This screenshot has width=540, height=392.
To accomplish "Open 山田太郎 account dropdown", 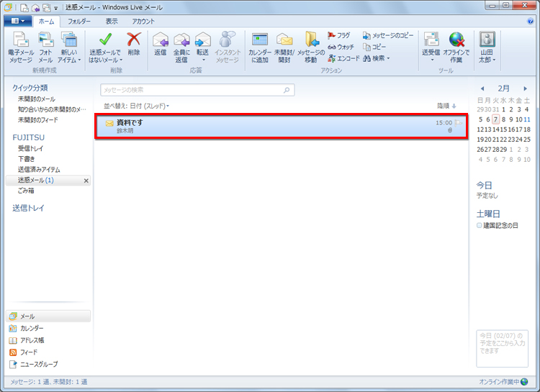I will pos(487,47).
